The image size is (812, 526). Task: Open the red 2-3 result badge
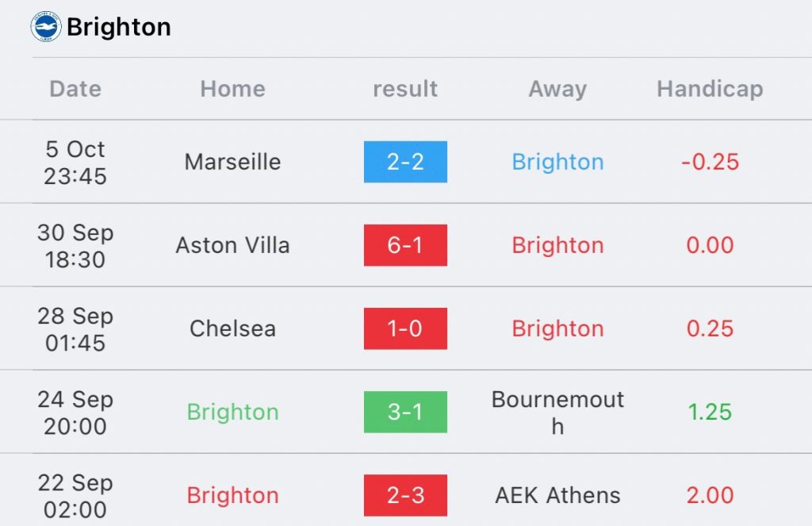405,495
